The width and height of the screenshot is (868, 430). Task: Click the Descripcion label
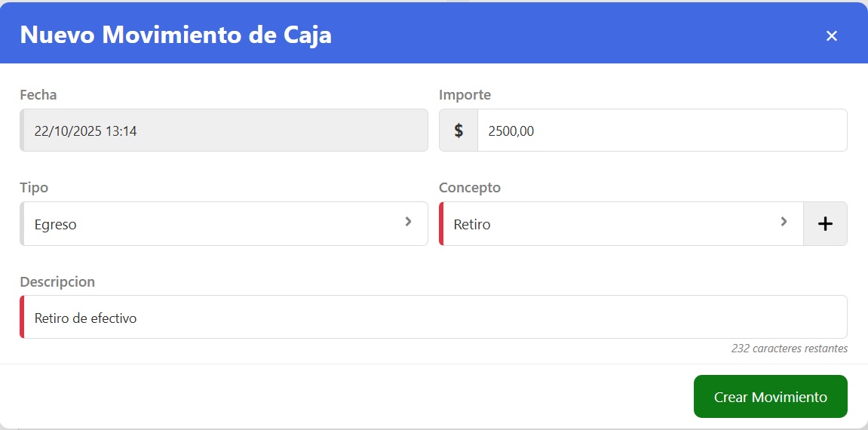click(x=57, y=281)
